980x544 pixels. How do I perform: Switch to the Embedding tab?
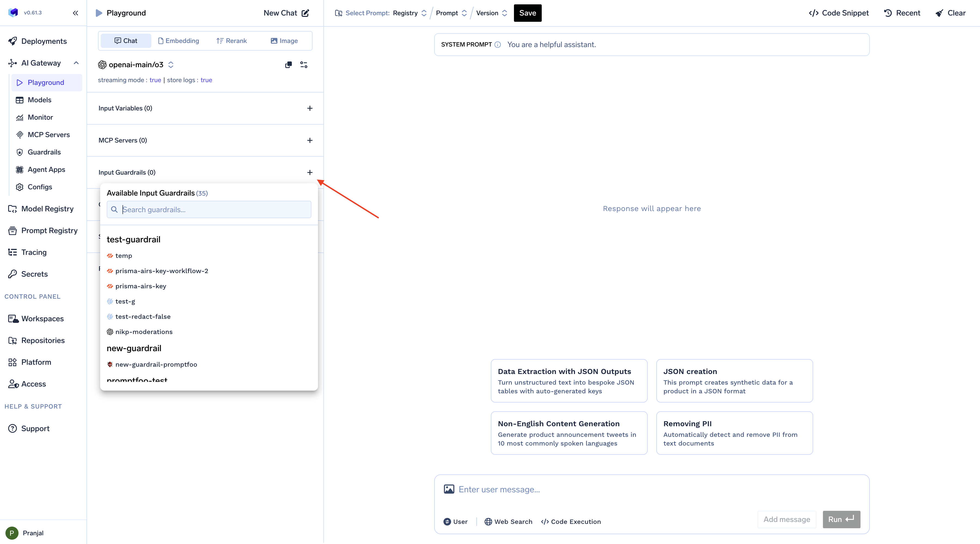point(178,41)
